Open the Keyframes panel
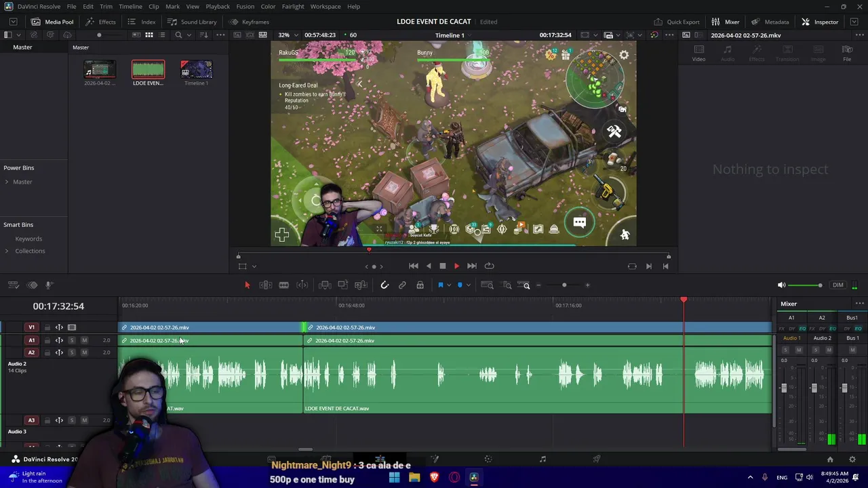The width and height of the screenshot is (868, 488). [x=249, y=22]
